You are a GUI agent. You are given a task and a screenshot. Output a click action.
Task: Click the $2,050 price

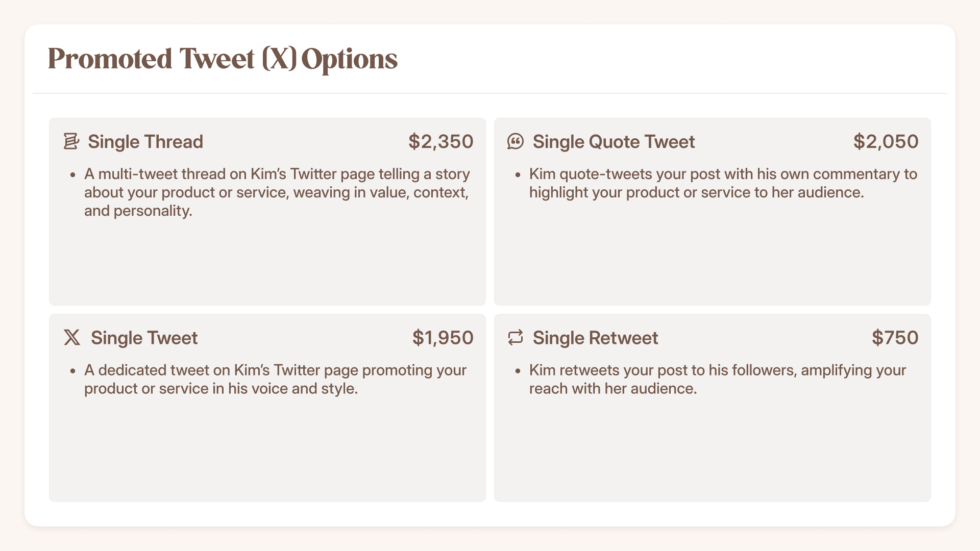point(886,141)
